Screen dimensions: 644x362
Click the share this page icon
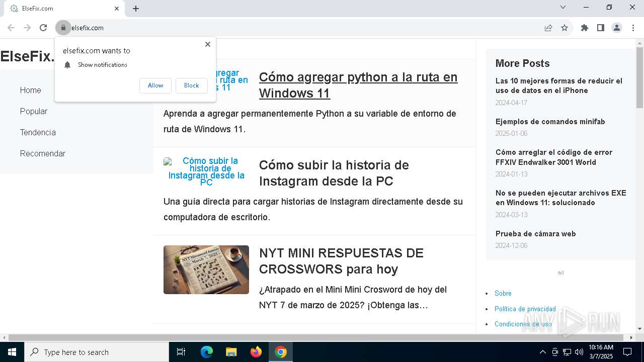pyautogui.click(x=548, y=28)
